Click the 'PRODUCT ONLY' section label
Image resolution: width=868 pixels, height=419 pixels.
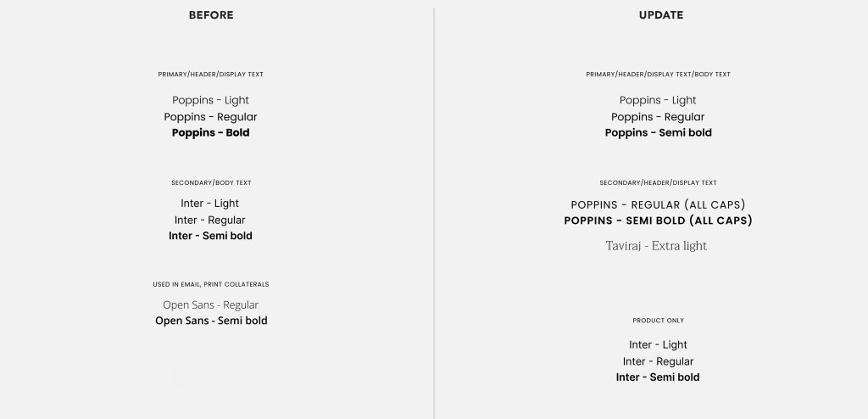pos(658,321)
